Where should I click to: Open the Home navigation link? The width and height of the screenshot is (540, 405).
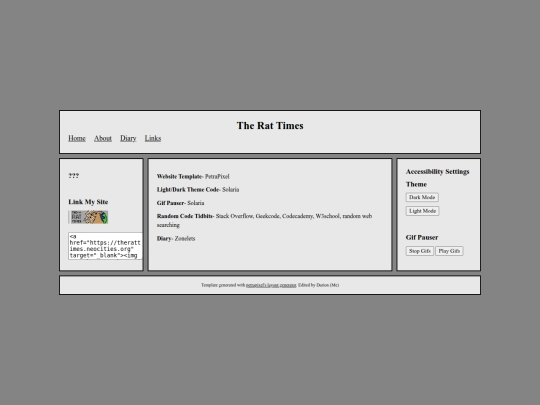tap(77, 138)
